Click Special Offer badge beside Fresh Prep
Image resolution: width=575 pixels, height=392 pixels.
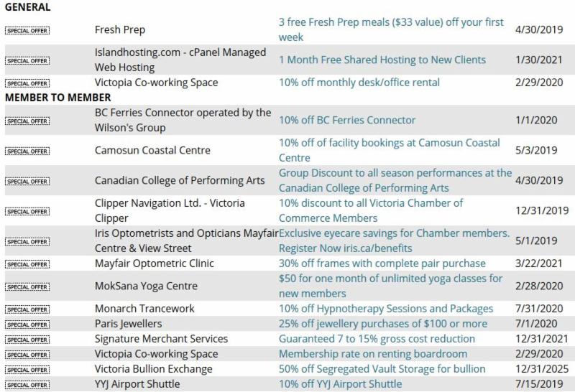(x=27, y=31)
